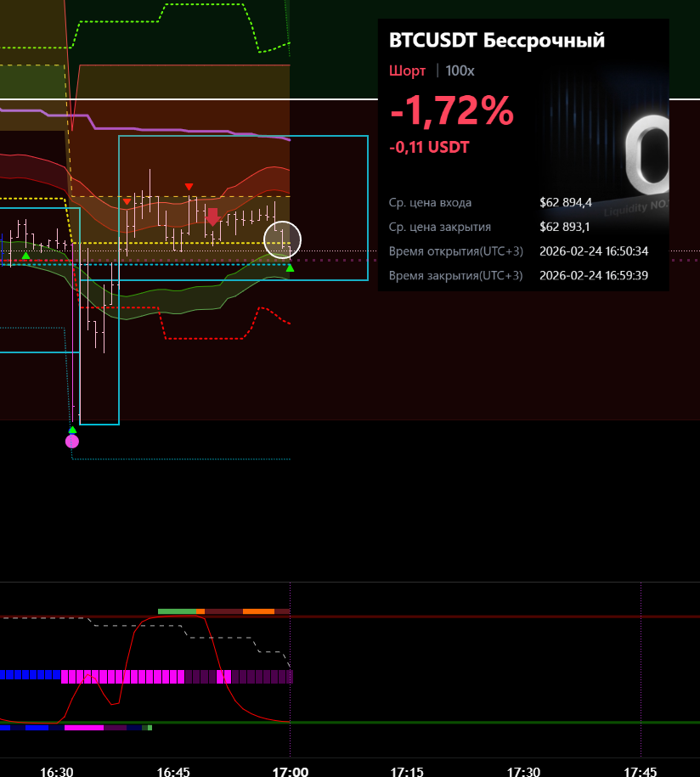Click the 17:15 time axis label
This screenshot has width=700, height=777.
click(407, 772)
